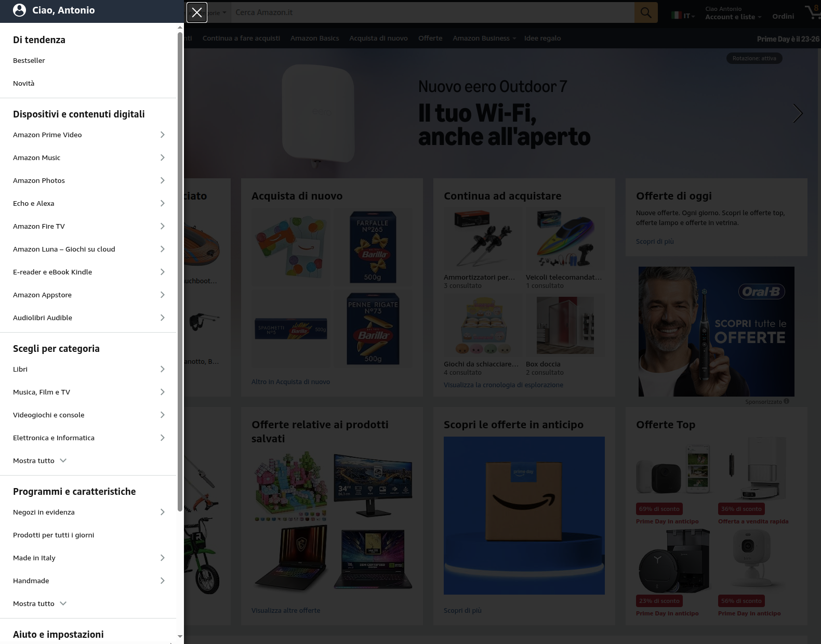Toggle the Rotazione: attiva carousel control
This screenshot has height=644, width=821.
pos(754,58)
